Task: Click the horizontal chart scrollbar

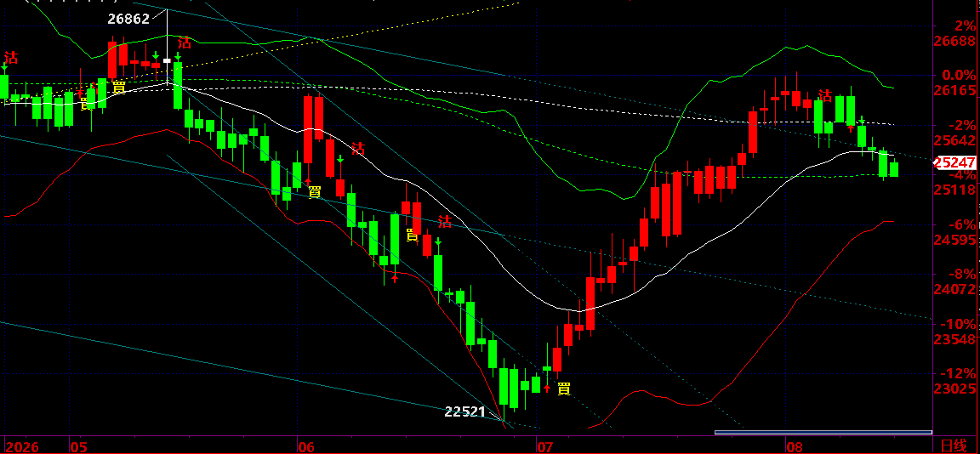Action: 823,432
